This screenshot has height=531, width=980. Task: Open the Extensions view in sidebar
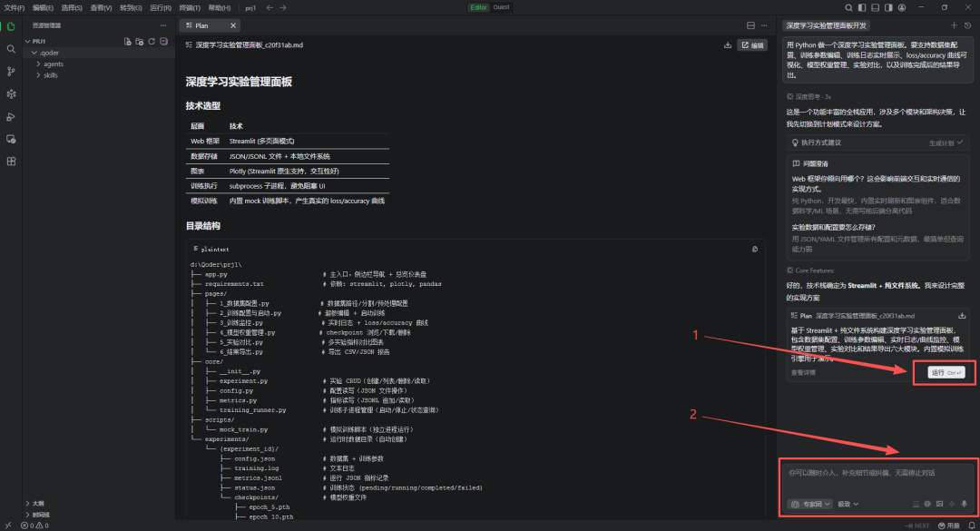point(11,161)
